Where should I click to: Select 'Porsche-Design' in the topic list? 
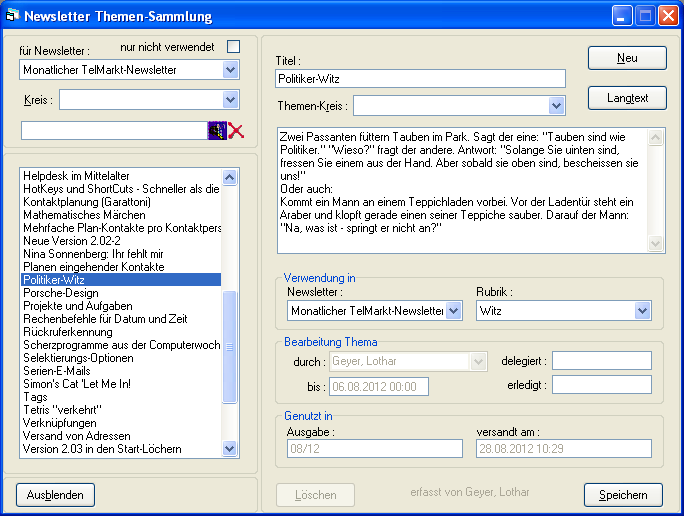click(x=62, y=293)
